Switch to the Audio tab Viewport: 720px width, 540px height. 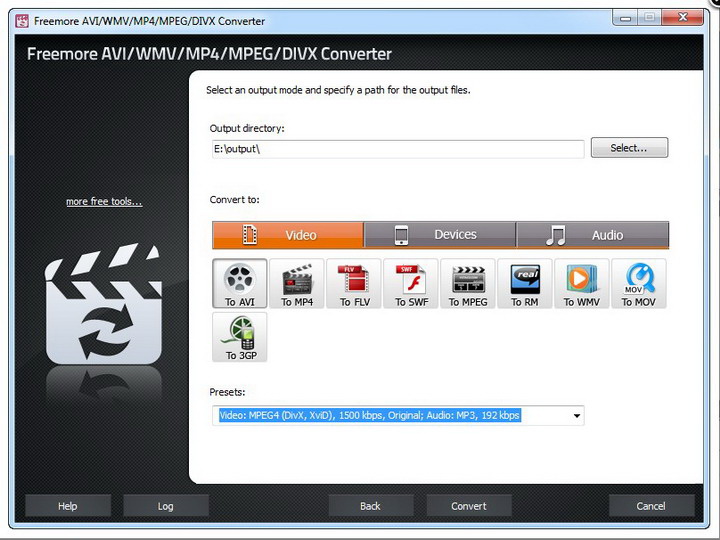pyautogui.click(x=592, y=235)
